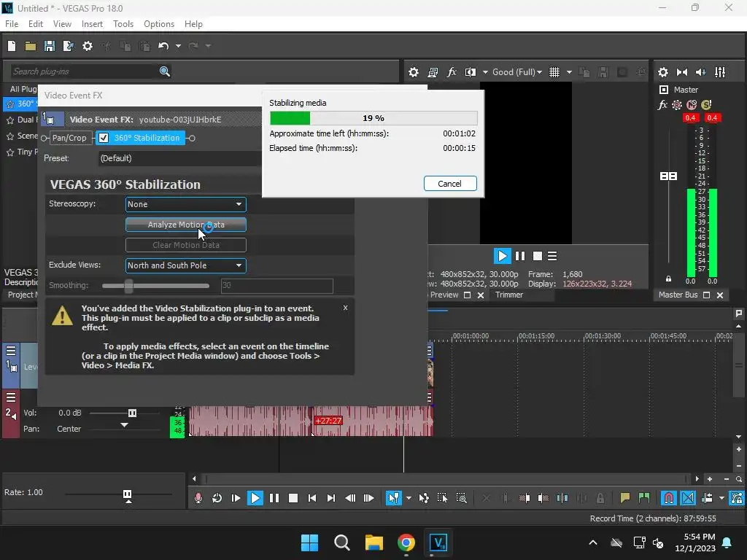
Task: Toggle the preview overlays grid icon
Action: click(x=554, y=72)
